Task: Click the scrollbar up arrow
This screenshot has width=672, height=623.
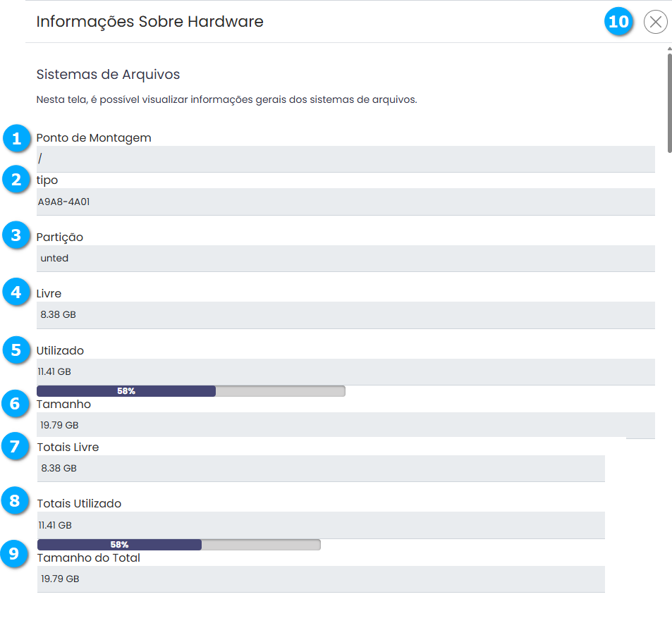Action: pos(669,49)
